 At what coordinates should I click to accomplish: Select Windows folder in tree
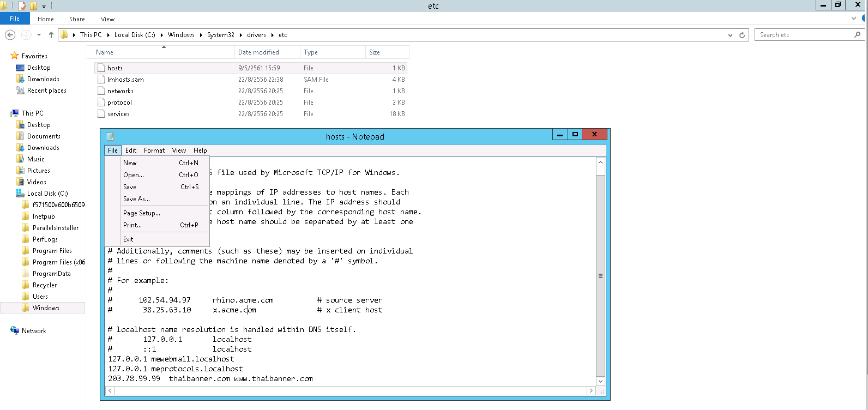tap(46, 308)
